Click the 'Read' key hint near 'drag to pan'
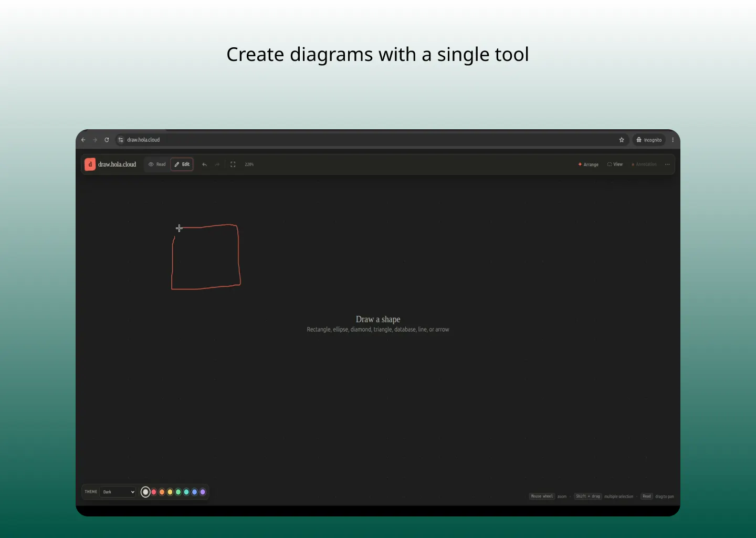This screenshot has height=538, width=756. pyautogui.click(x=647, y=496)
